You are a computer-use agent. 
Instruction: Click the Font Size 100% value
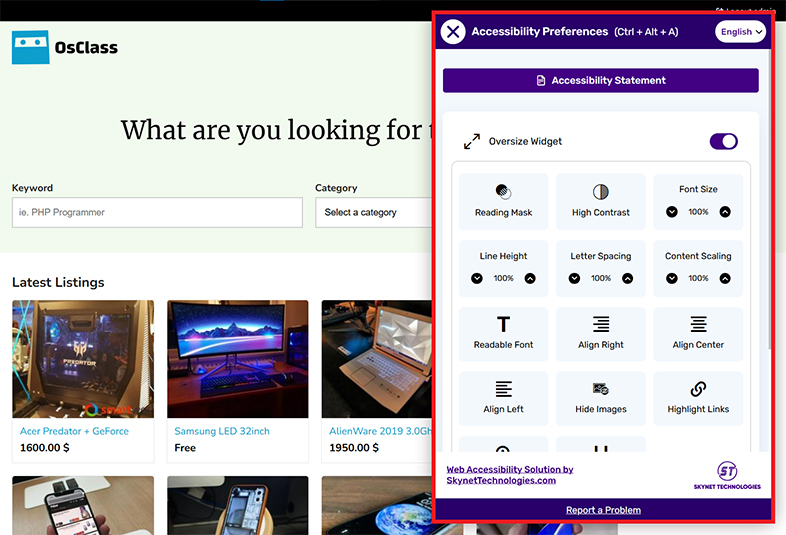698,212
